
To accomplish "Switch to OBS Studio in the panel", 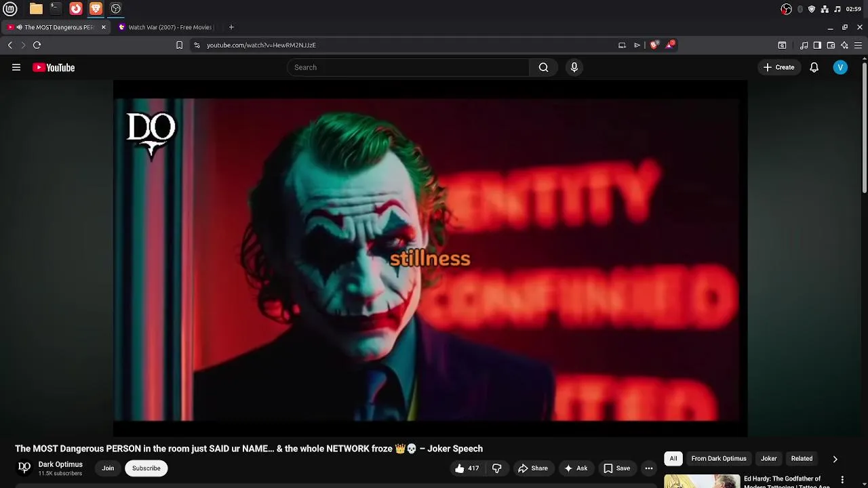I will pyautogui.click(x=116, y=9).
